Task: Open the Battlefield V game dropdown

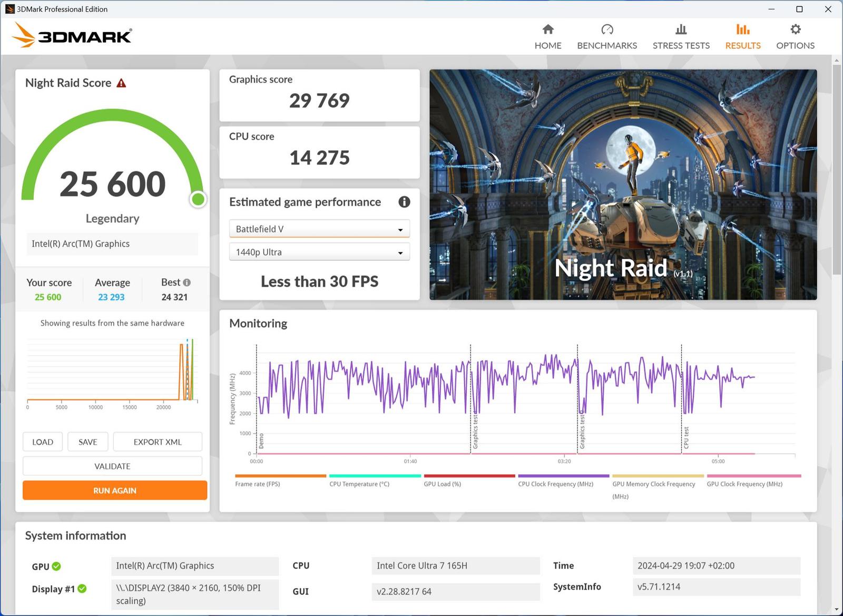Action: tap(319, 229)
